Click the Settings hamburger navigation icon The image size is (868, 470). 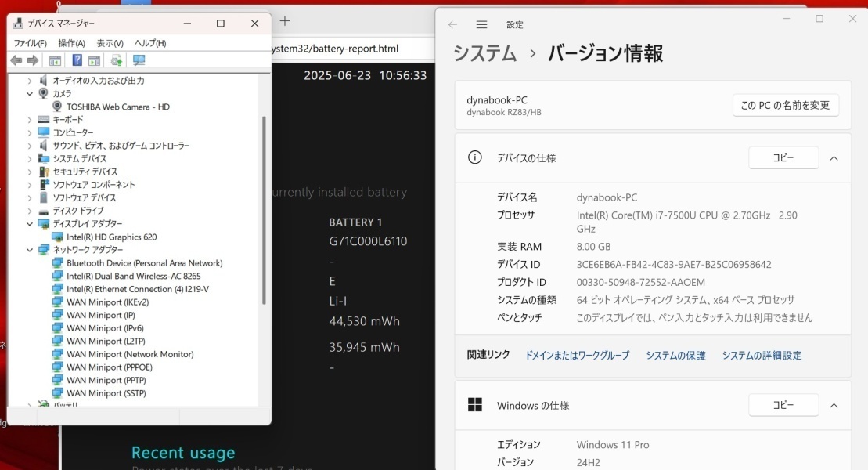click(x=481, y=24)
